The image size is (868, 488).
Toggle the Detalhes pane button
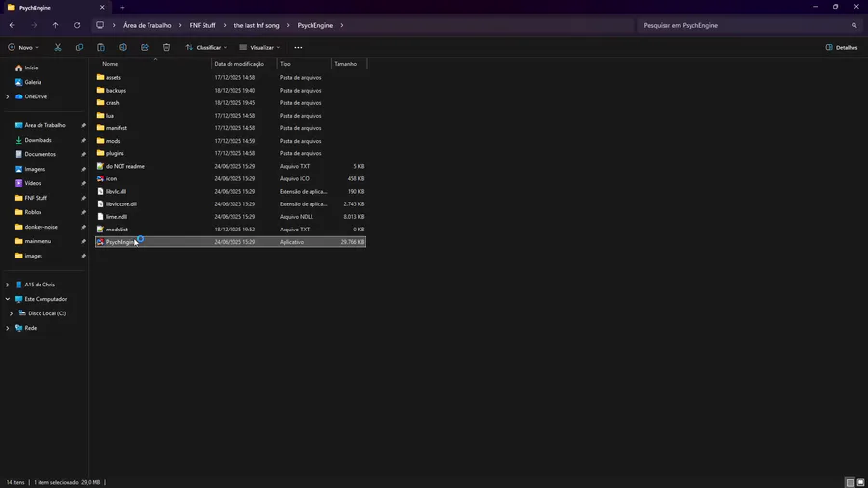[x=841, y=47]
